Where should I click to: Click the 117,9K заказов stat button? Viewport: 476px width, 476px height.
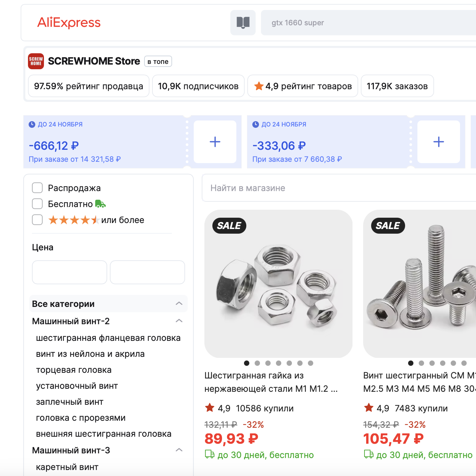click(x=397, y=86)
